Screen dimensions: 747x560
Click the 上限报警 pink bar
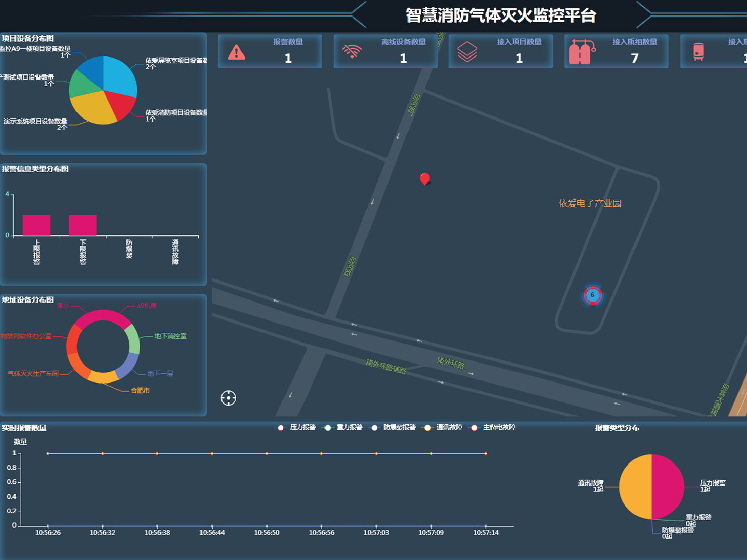coord(36,226)
